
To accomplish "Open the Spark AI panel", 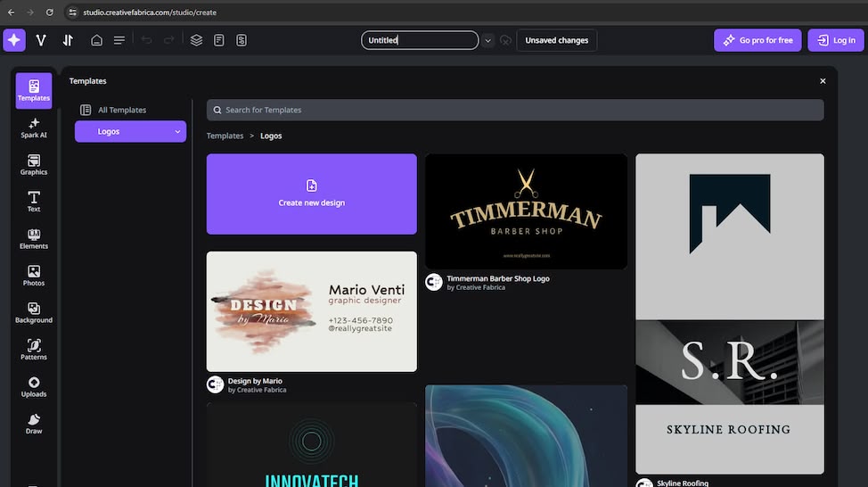I will click(34, 128).
